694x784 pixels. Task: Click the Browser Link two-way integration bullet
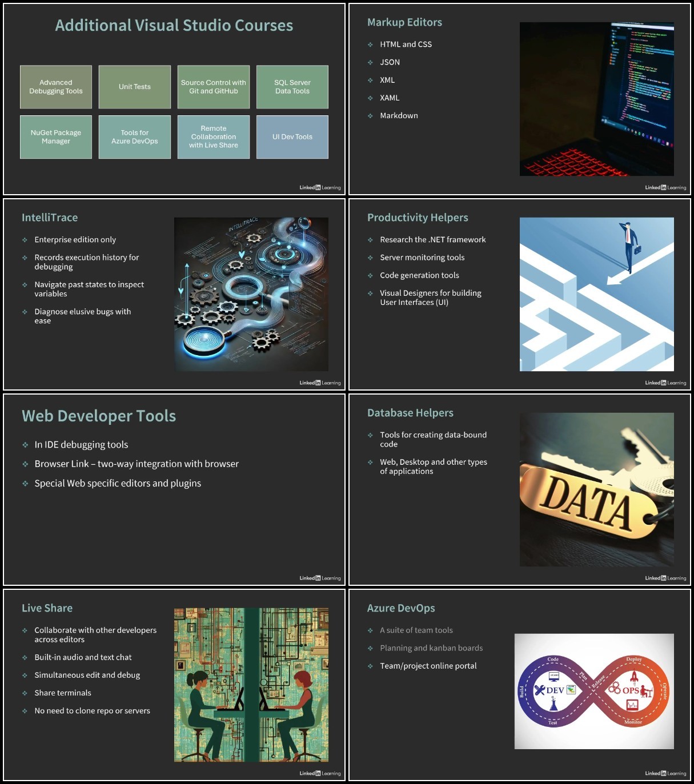137,464
